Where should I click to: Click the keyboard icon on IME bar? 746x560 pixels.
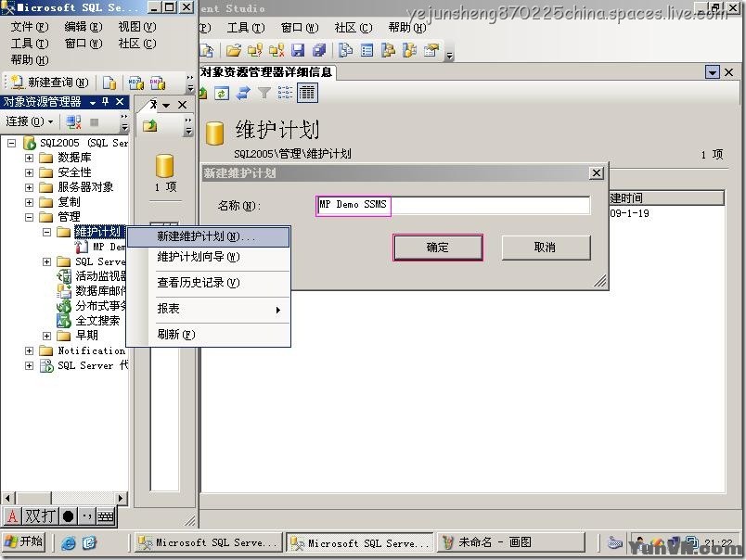(x=106, y=515)
